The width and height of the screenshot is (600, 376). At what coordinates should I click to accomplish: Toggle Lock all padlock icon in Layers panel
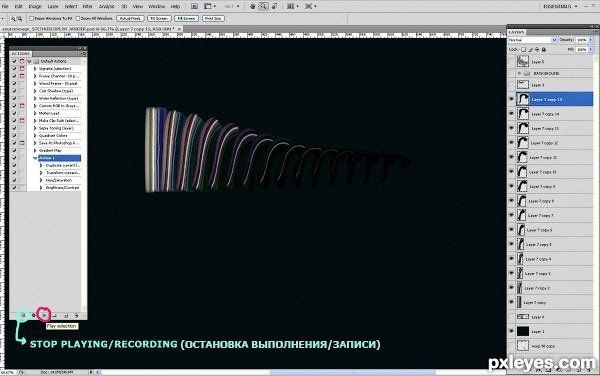[544, 49]
